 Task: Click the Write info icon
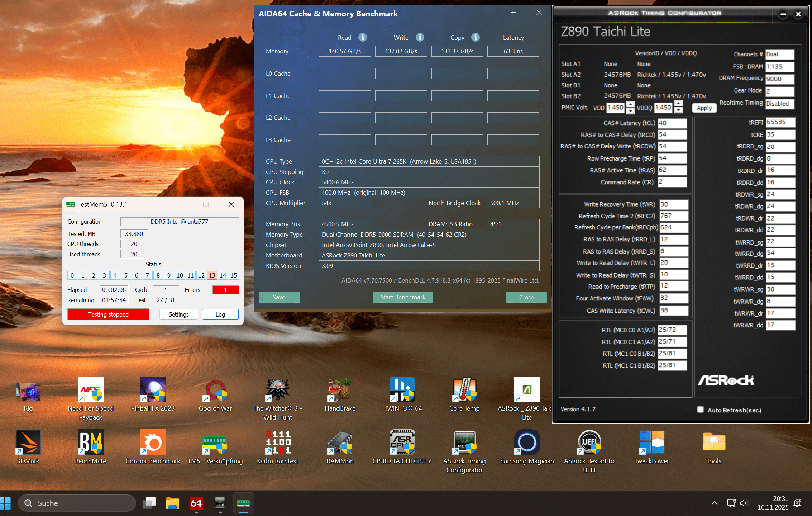pos(420,37)
